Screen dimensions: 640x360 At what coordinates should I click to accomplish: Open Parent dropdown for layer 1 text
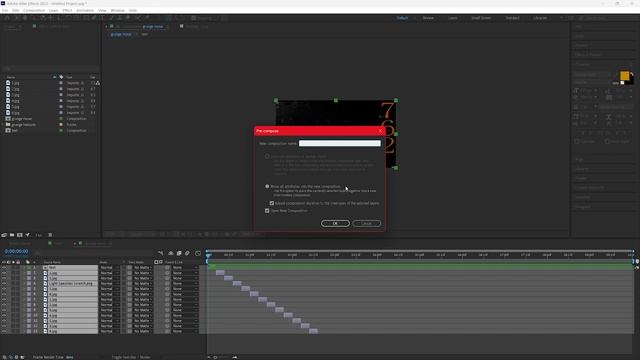(x=184, y=268)
